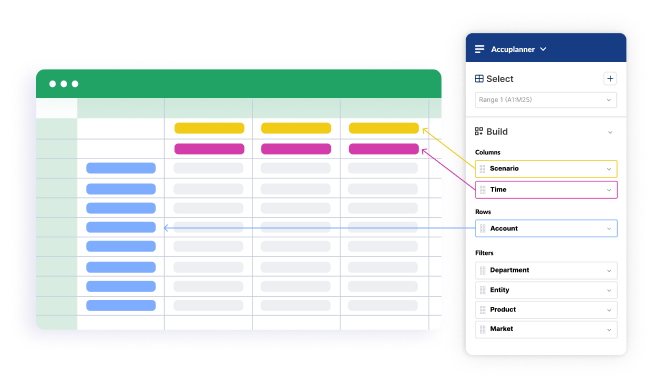Open the Accuplanner title dropdown chevron

[x=543, y=49]
